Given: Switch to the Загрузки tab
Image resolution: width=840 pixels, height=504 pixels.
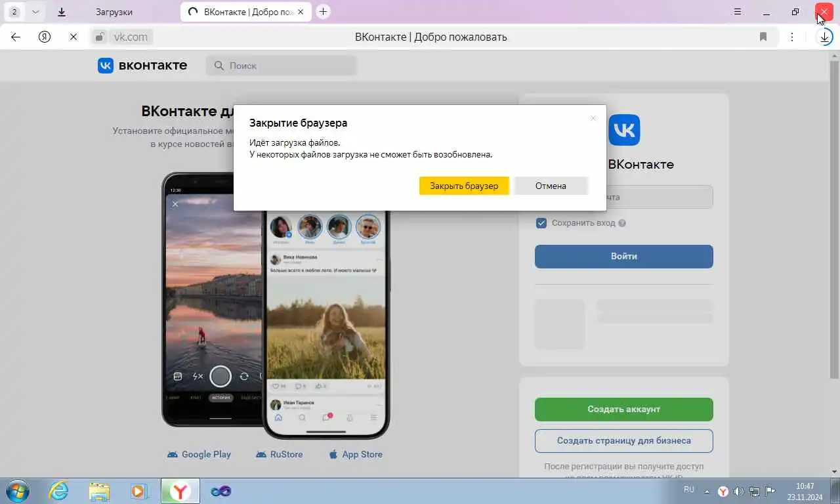Looking at the screenshot, I should pyautogui.click(x=114, y=12).
